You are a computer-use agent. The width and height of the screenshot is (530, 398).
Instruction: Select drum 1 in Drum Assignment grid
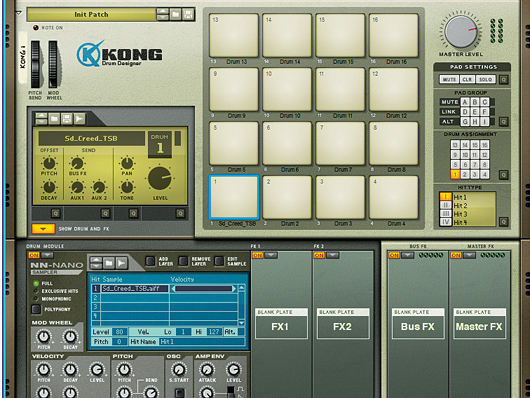tap(455, 174)
